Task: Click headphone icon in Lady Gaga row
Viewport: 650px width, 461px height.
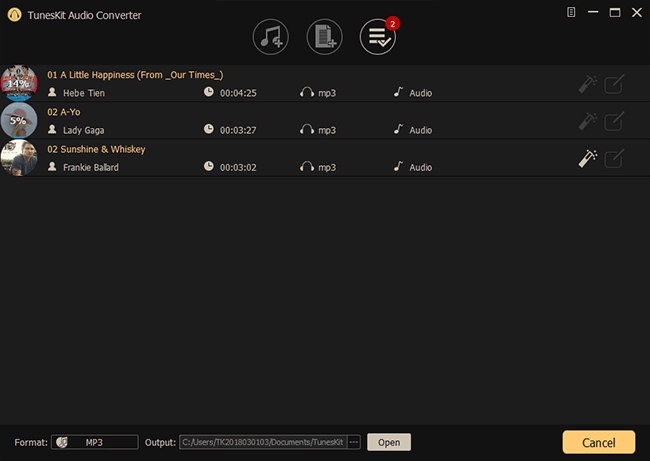Action: coord(307,129)
